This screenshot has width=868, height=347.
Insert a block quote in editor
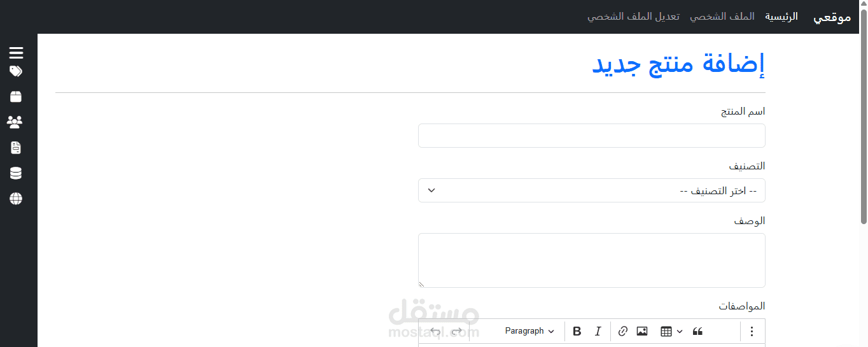[x=698, y=331]
